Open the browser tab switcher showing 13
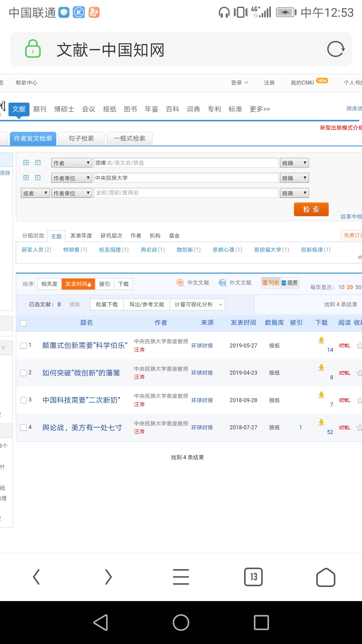 253,577
